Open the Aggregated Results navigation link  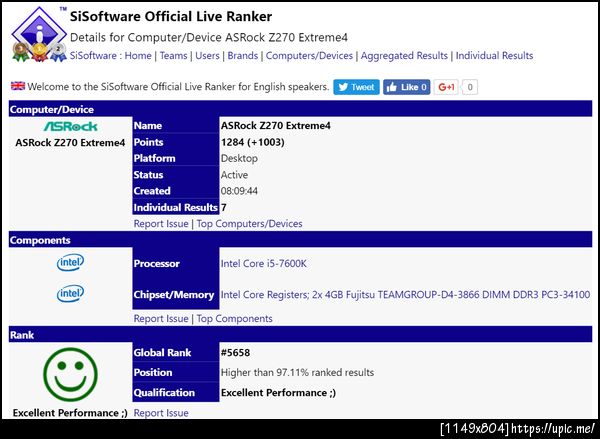tap(404, 55)
